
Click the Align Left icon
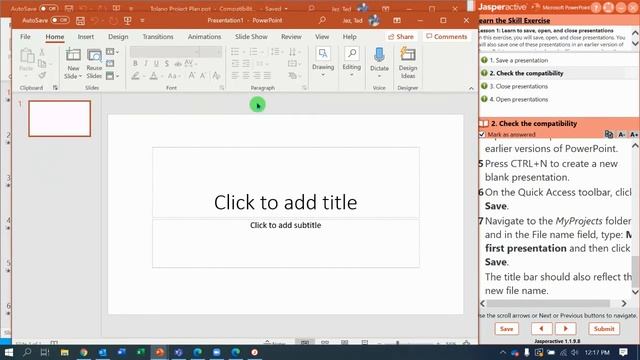(235, 76)
